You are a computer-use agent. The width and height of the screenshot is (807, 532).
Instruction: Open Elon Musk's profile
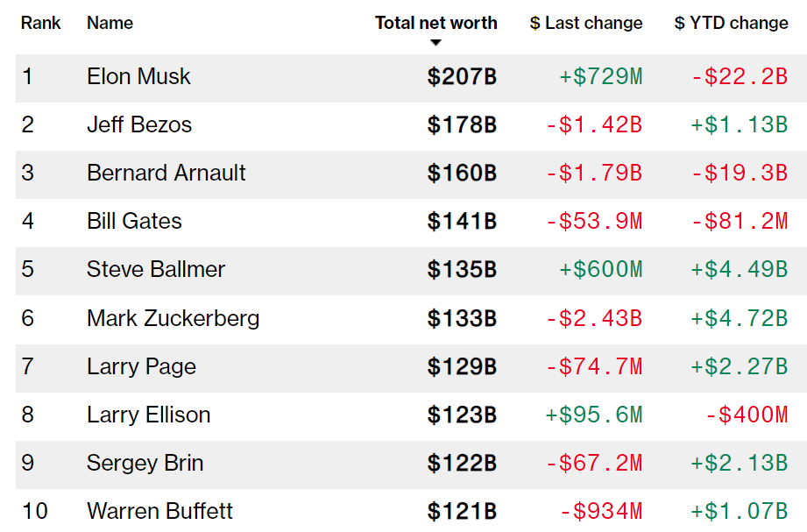(138, 77)
